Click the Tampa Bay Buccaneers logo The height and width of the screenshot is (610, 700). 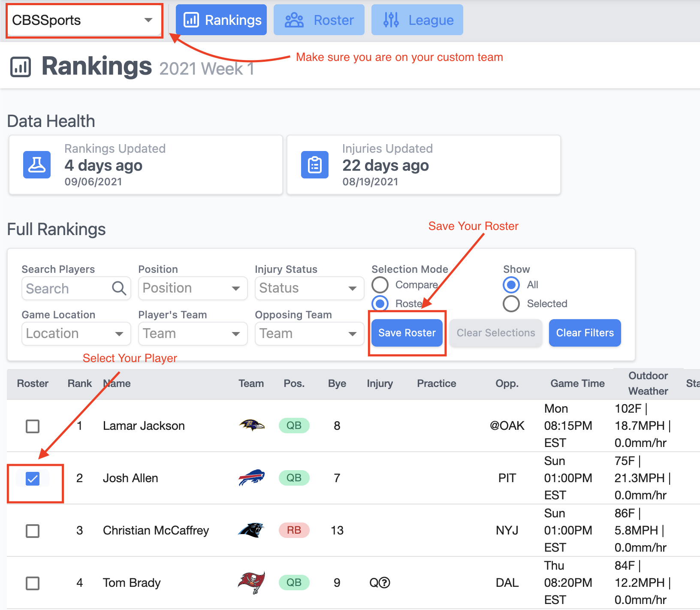(251, 583)
